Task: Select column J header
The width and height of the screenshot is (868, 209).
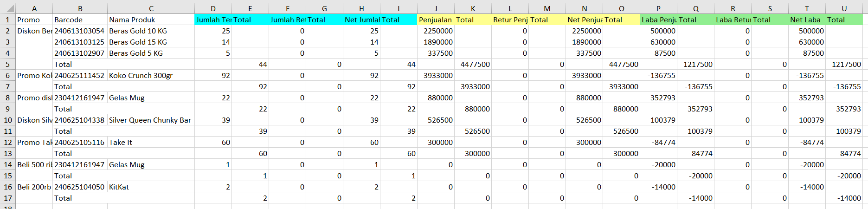Action: 436,9
